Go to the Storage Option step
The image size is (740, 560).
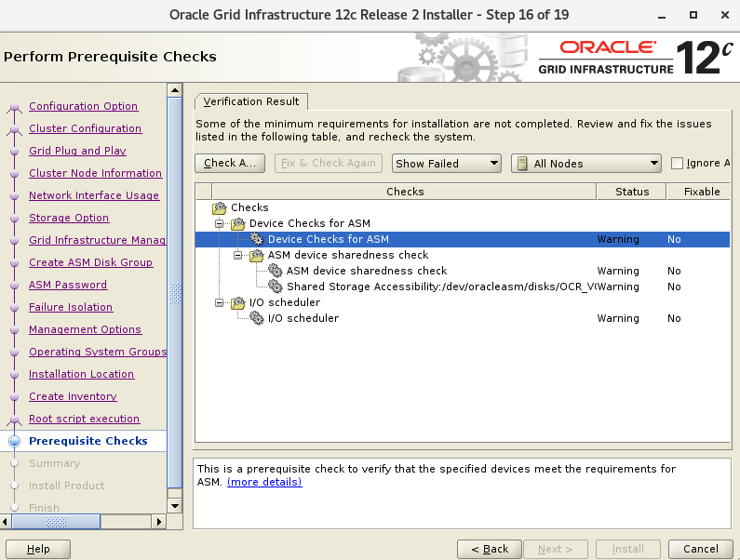coord(69,218)
